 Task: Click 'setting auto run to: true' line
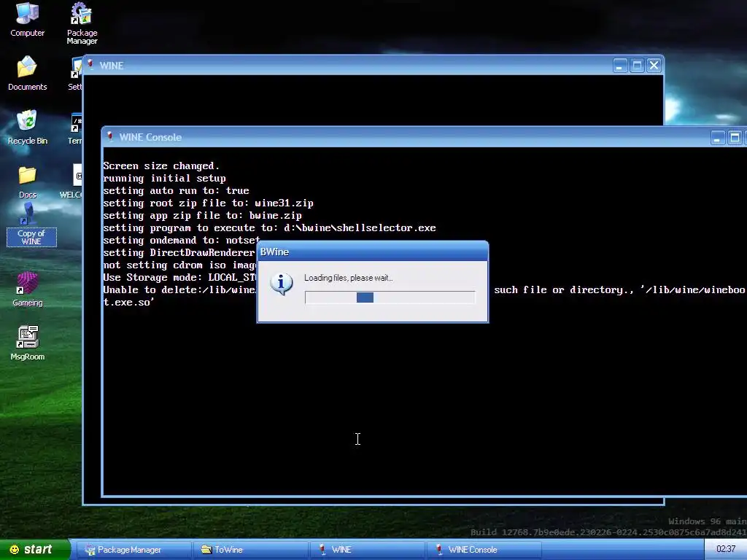(x=176, y=190)
